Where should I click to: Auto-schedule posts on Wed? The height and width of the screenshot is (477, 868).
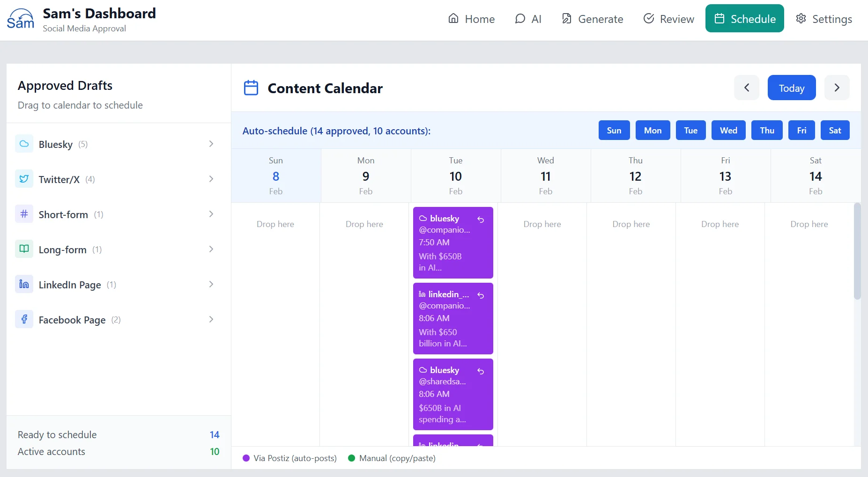click(728, 131)
